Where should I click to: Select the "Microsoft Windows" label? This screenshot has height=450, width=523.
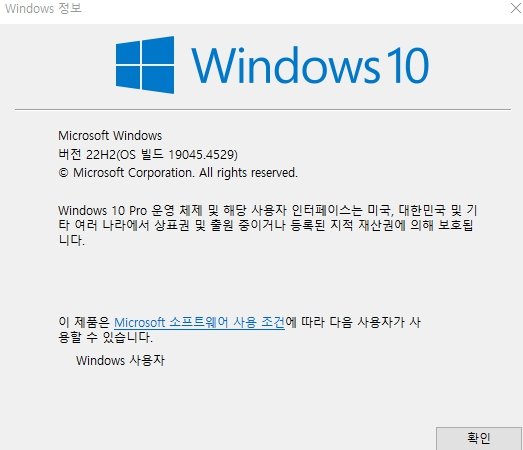pos(110,136)
